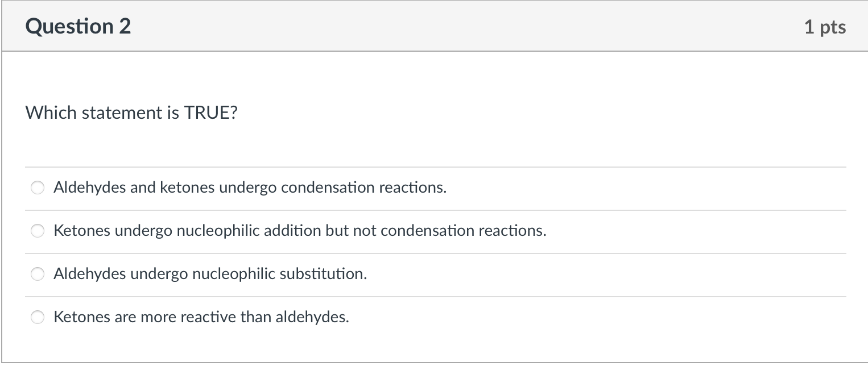Click the Which statement is TRUE prompt
The image size is (868, 366).
(x=131, y=113)
